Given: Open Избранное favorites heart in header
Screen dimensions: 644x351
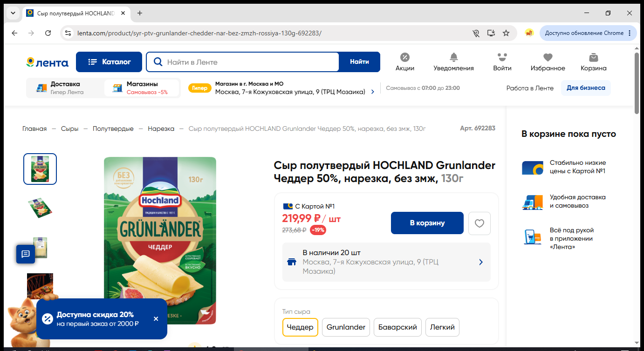Looking at the screenshot, I should [548, 62].
